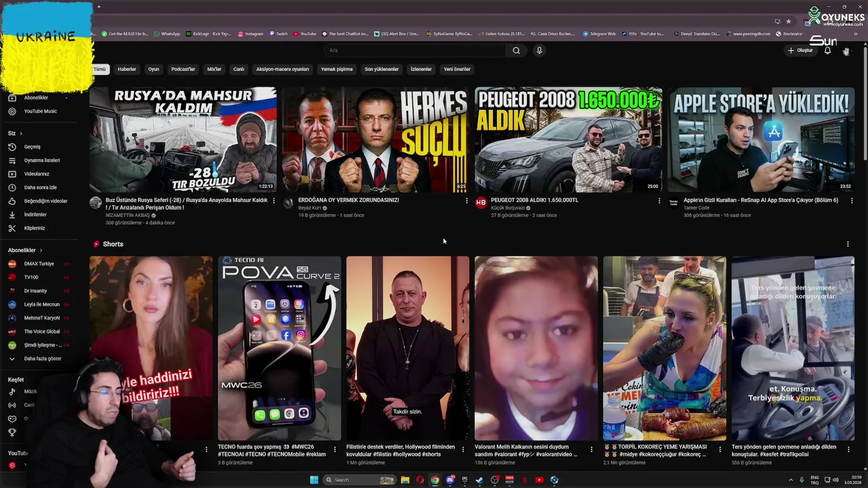868x488 pixels.
Task: Open Filistin'e destek verdiler Short
Action: (408, 348)
